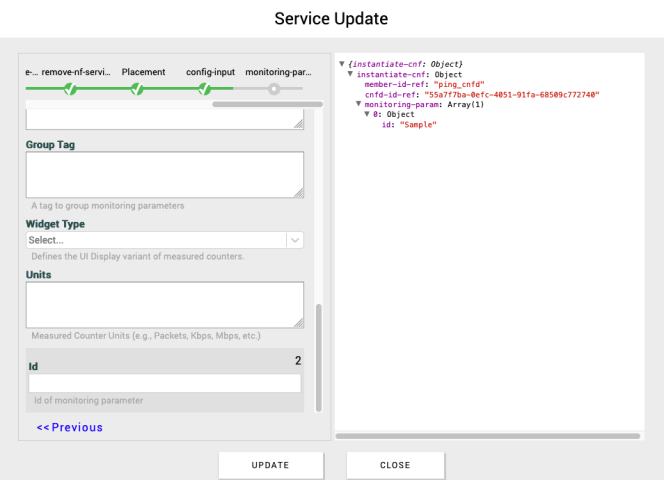The image size is (664, 480).
Task: Click the Group Tag text area
Action: (164, 175)
